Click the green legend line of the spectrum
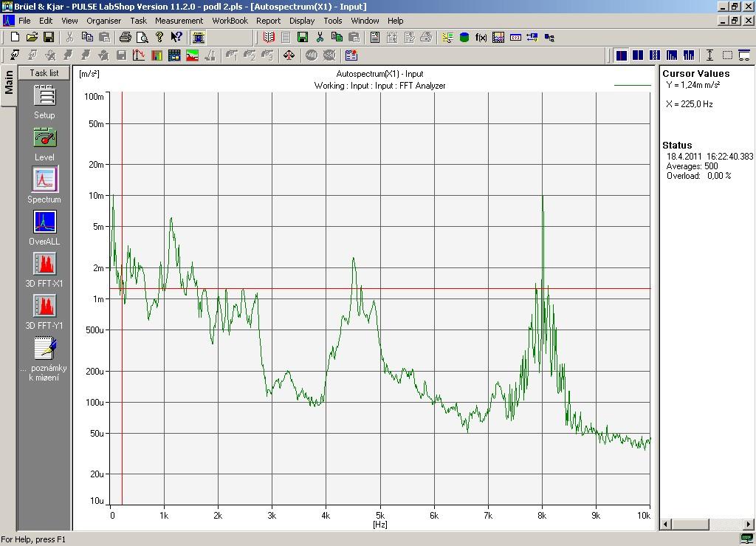This screenshot has width=756, height=546. point(632,86)
